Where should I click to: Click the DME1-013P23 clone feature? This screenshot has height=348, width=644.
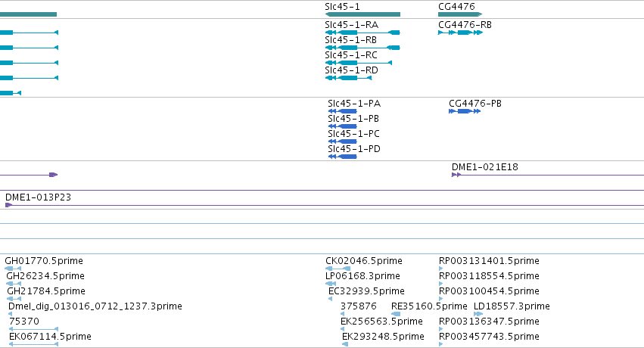[325, 205]
